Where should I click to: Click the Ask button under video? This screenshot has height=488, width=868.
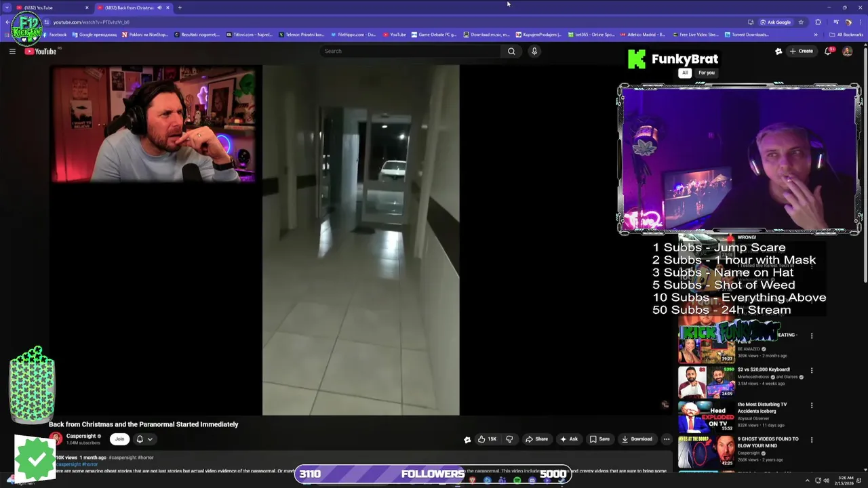569,439
